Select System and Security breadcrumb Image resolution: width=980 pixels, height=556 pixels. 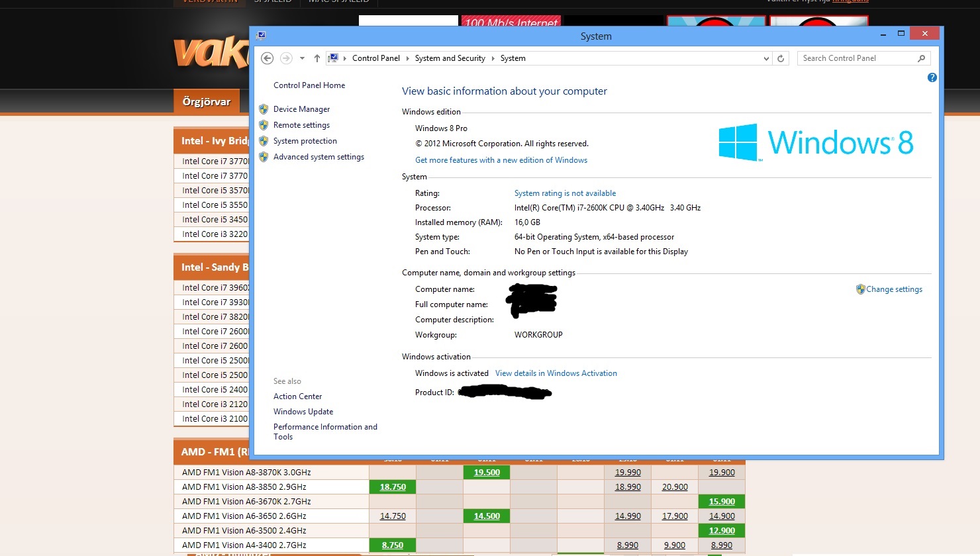[450, 58]
